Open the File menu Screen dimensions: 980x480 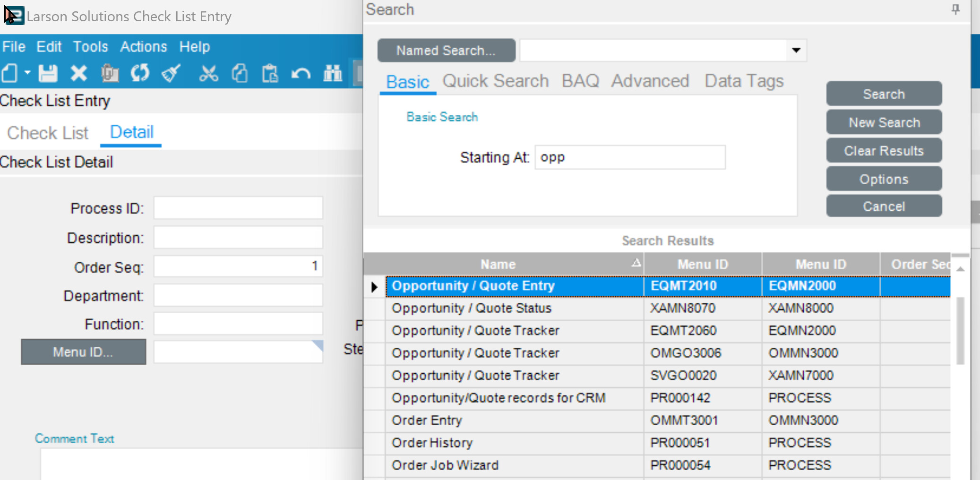[x=14, y=47]
